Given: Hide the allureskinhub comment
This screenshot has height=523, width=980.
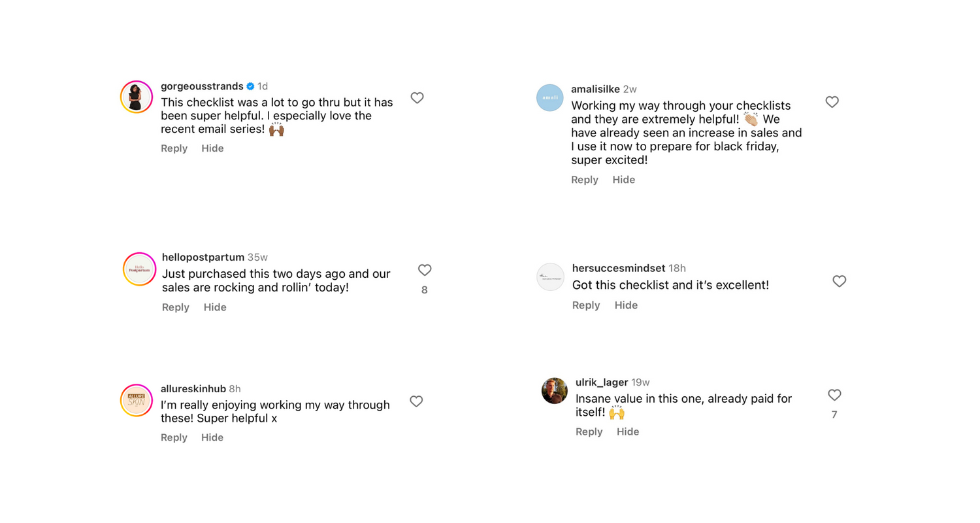Looking at the screenshot, I should [x=212, y=437].
